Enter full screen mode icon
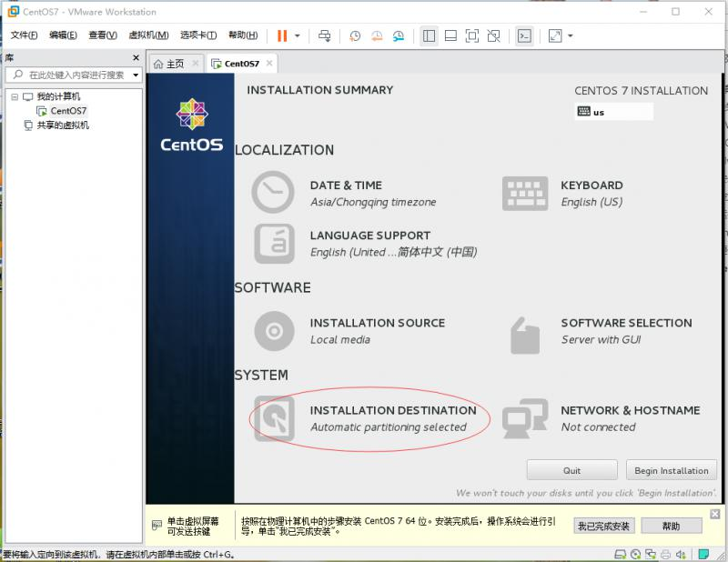 click(x=472, y=35)
